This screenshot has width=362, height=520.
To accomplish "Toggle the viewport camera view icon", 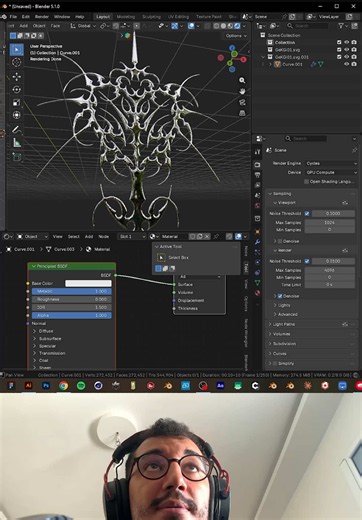I will click(242, 102).
